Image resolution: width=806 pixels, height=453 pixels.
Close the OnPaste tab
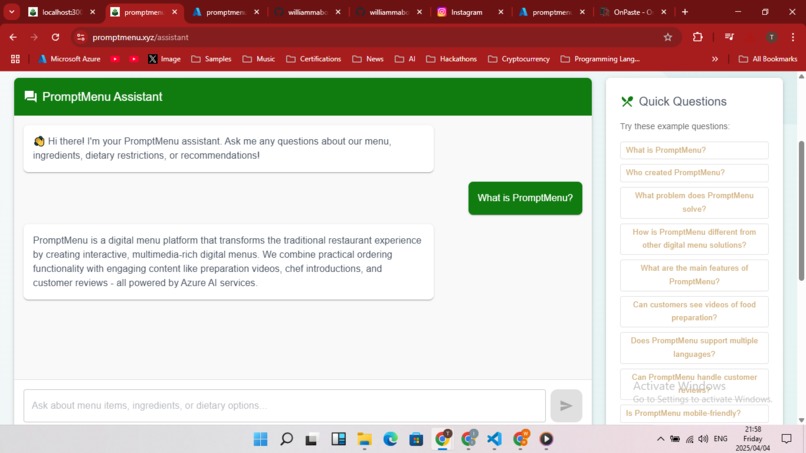click(664, 12)
